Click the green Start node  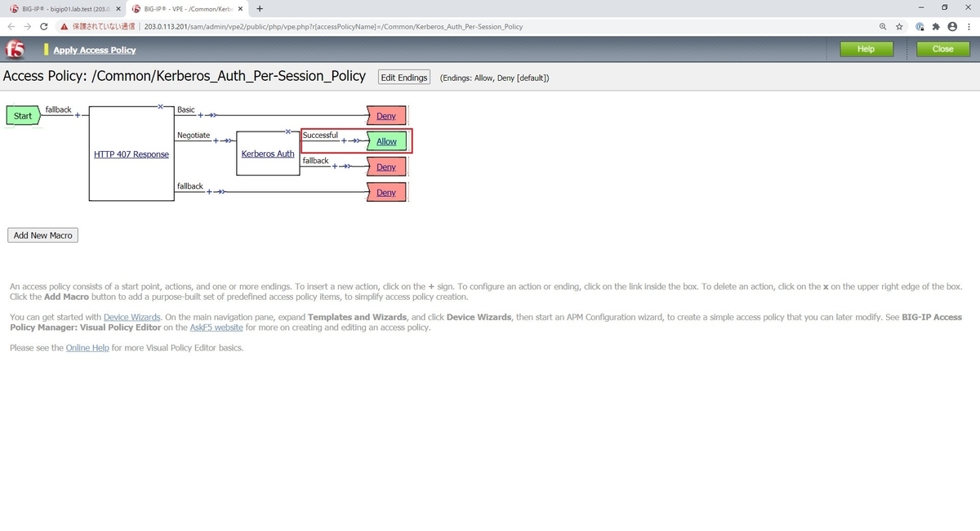23,116
